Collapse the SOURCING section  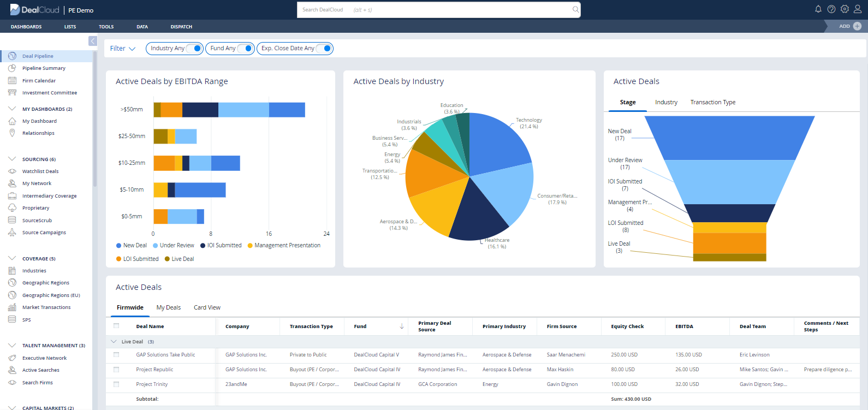click(12, 159)
